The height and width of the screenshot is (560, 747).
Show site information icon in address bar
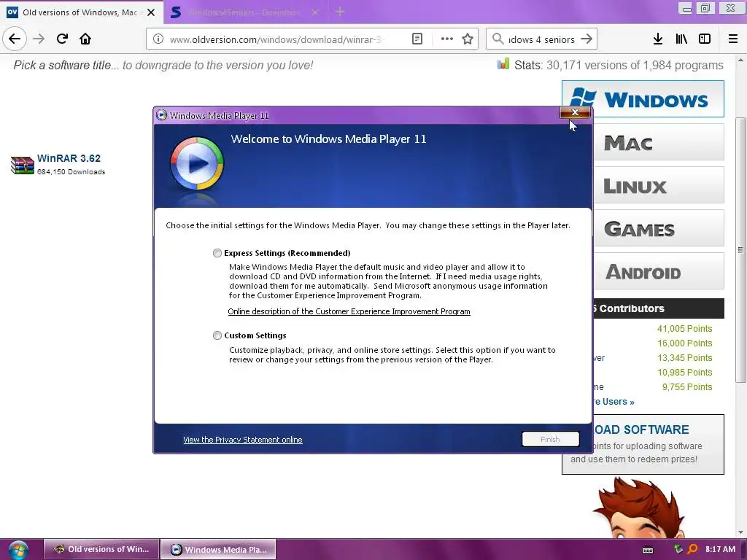point(158,39)
